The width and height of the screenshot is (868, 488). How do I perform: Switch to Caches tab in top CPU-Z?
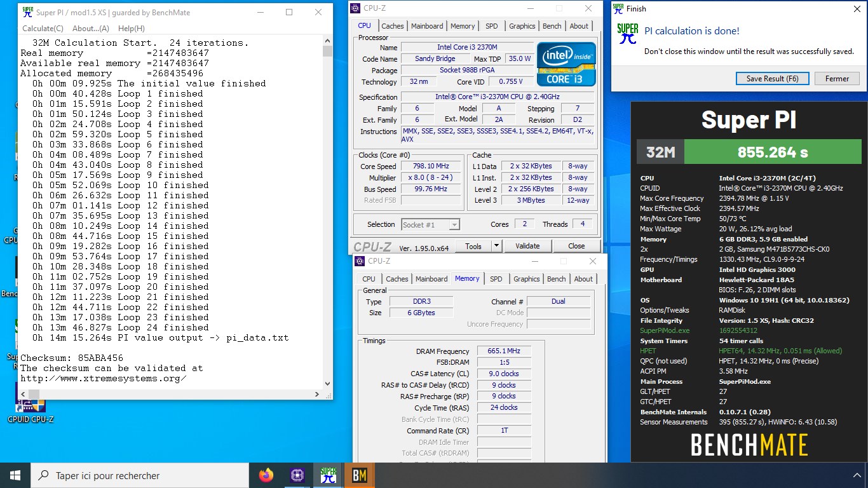click(x=392, y=26)
